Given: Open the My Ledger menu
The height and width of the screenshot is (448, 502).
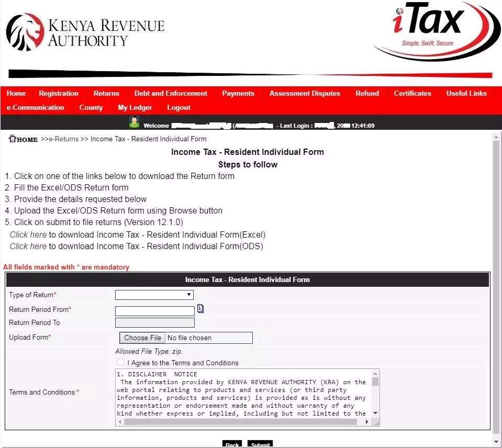Looking at the screenshot, I should pos(135,107).
